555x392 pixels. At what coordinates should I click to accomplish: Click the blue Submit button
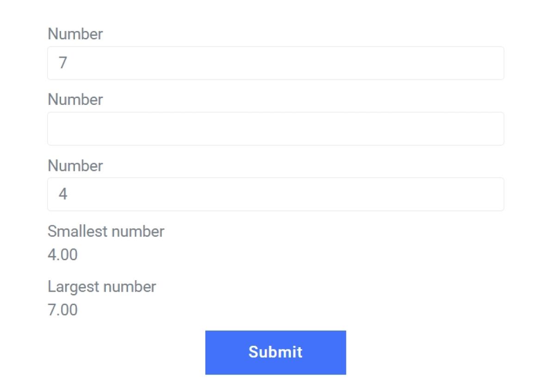(275, 352)
